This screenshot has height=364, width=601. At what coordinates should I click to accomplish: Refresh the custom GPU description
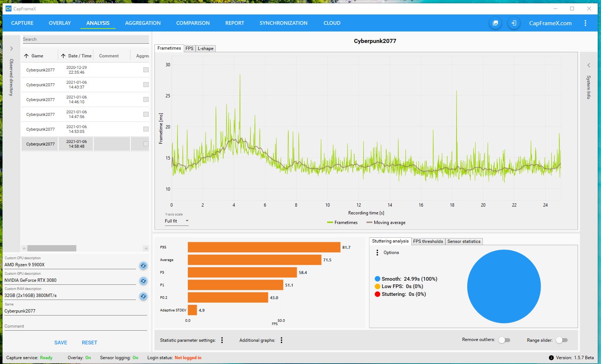click(143, 281)
